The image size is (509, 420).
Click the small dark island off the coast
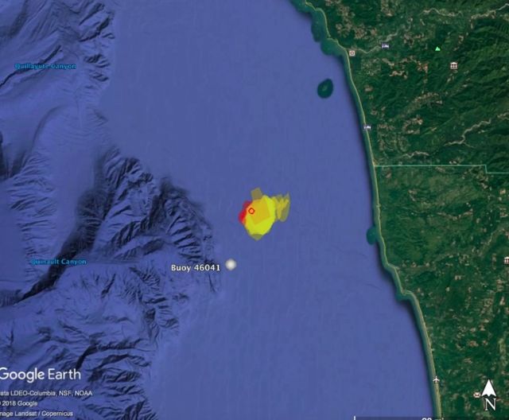325,87
